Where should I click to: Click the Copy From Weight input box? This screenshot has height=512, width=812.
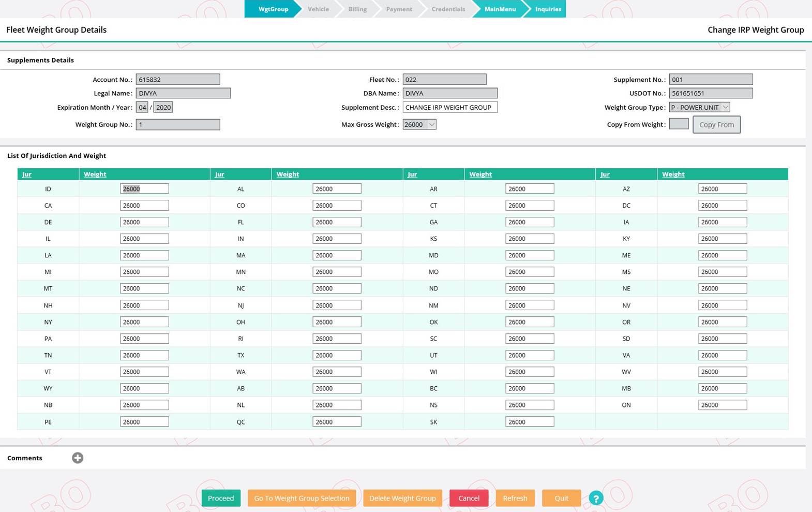coord(679,124)
